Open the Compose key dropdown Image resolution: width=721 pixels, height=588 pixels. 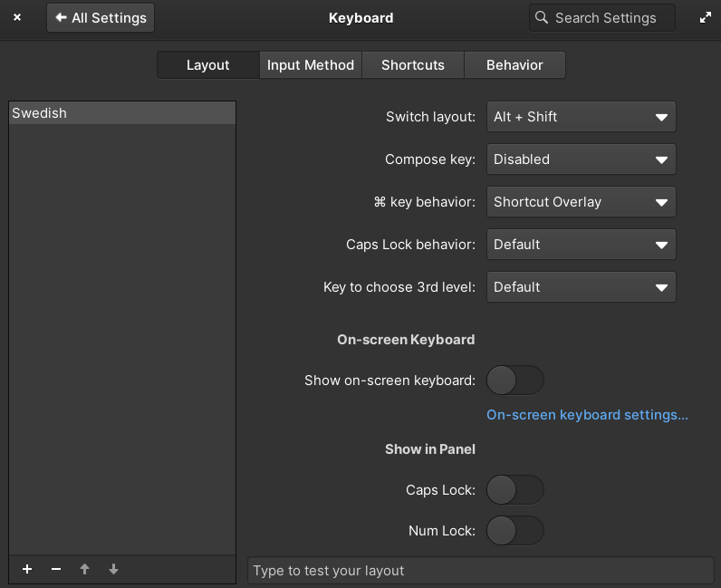tap(582, 159)
